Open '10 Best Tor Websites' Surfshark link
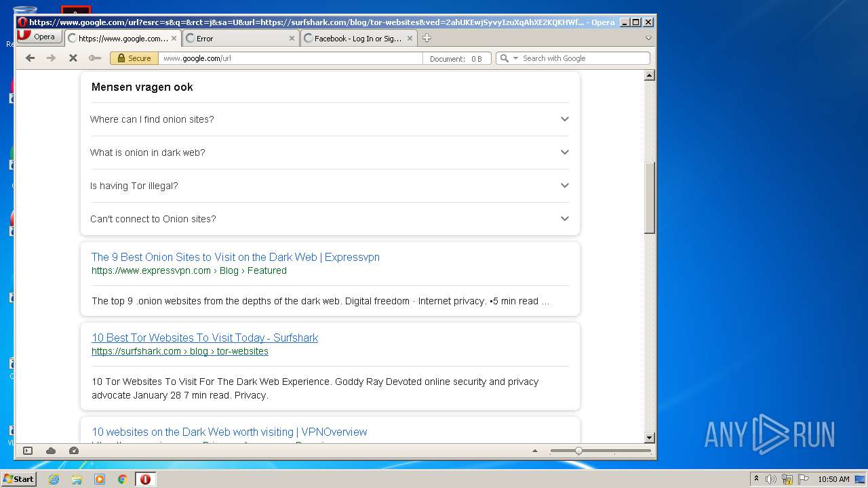 coord(205,338)
